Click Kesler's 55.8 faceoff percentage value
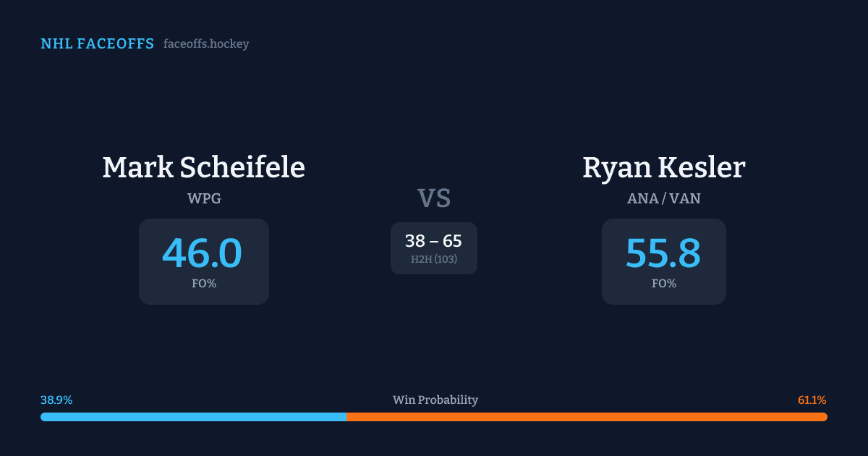Screen dimensions: 868x456 click(x=663, y=253)
